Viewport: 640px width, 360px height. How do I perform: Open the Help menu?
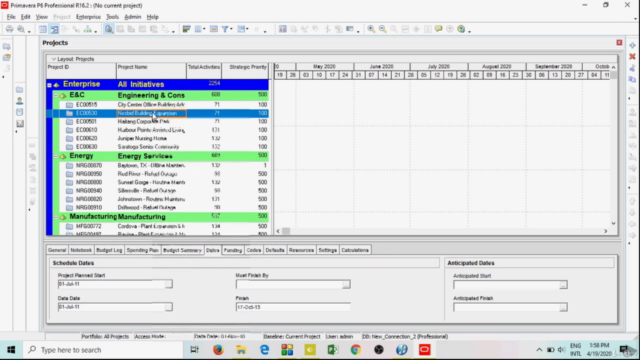(153, 17)
